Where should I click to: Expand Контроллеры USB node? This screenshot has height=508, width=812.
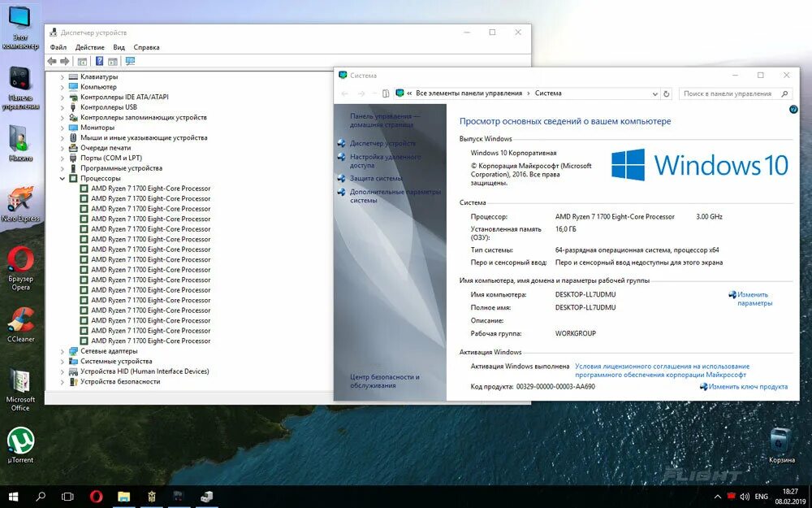click(x=63, y=107)
